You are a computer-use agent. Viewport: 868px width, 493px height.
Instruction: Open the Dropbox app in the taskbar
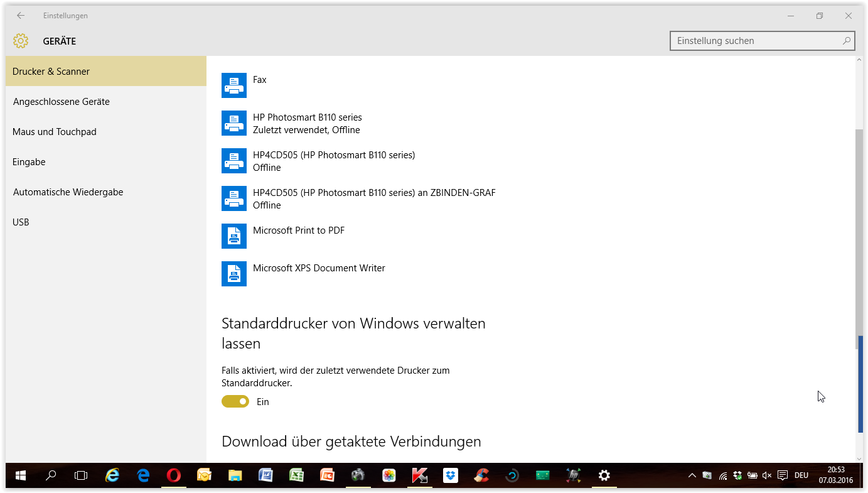(451, 475)
